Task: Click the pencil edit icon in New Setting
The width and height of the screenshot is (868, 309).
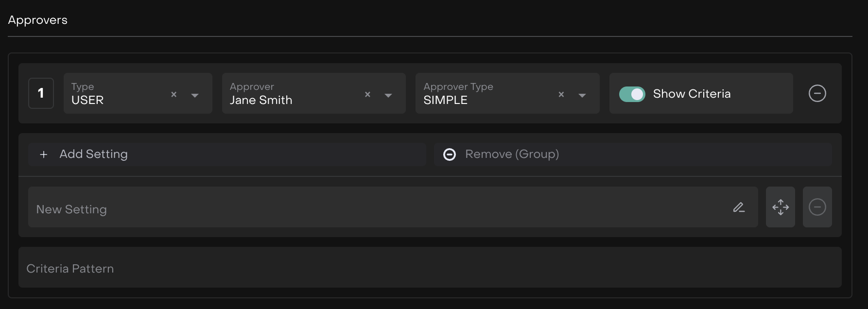Action: (x=739, y=207)
